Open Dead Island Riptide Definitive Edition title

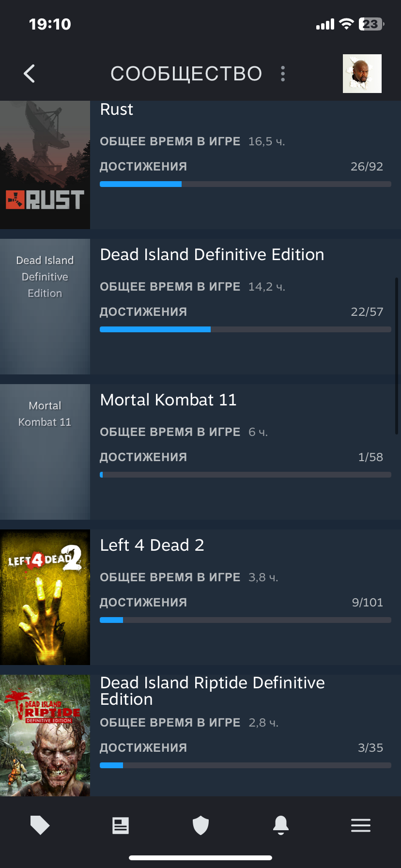(x=212, y=691)
